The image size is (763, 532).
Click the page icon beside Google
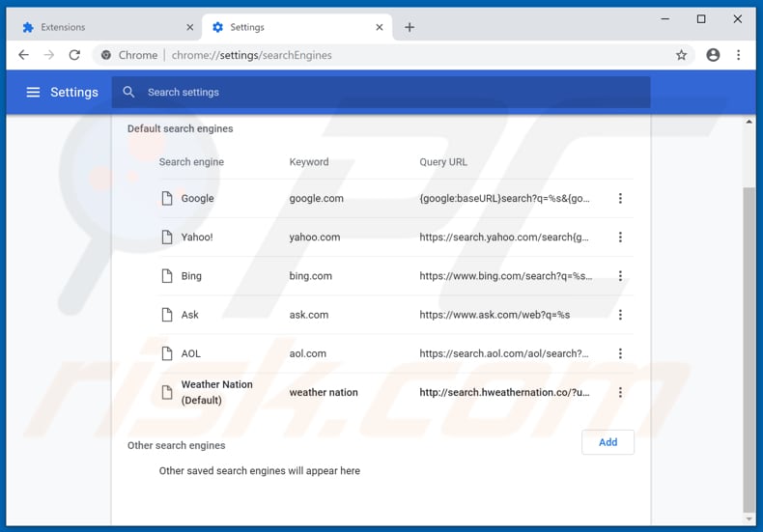(x=167, y=198)
